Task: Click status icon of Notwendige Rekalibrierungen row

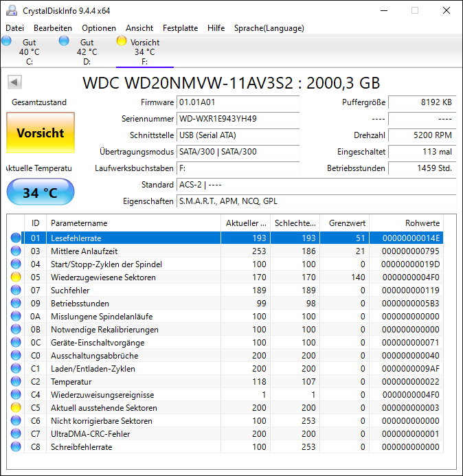Action: click(x=16, y=329)
